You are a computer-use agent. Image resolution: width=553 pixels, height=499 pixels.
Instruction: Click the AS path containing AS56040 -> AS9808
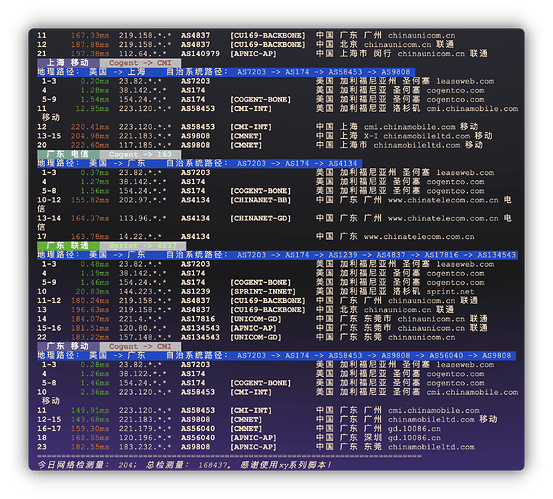point(374,355)
